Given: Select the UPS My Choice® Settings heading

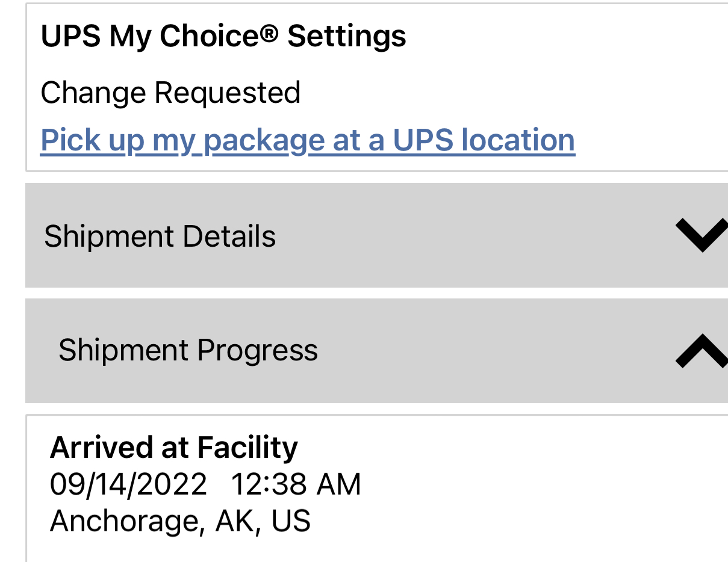Looking at the screenshot, I should tap(223, 36).
